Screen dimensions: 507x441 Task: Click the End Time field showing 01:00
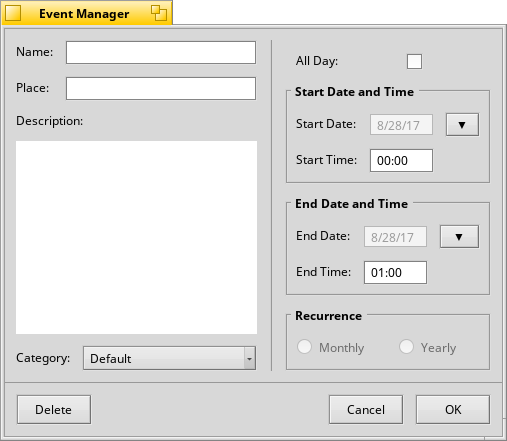pyautogui.click(x=395, y=273)
